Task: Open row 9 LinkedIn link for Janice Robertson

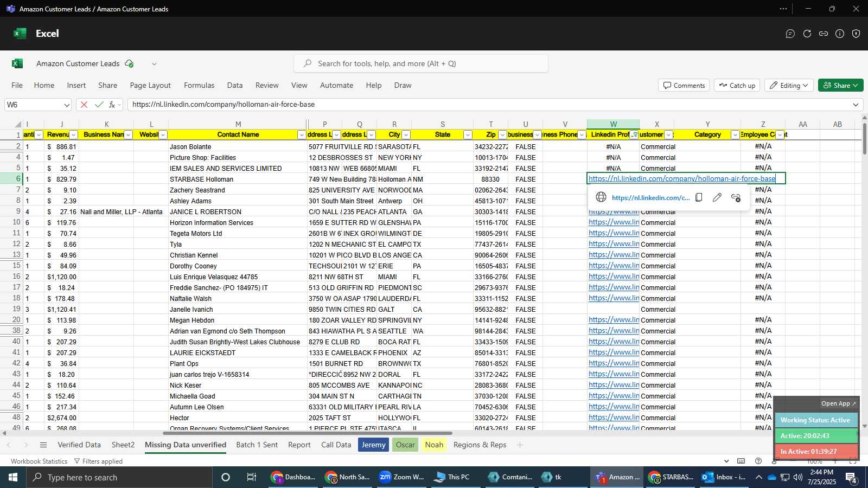Action: 613,213
